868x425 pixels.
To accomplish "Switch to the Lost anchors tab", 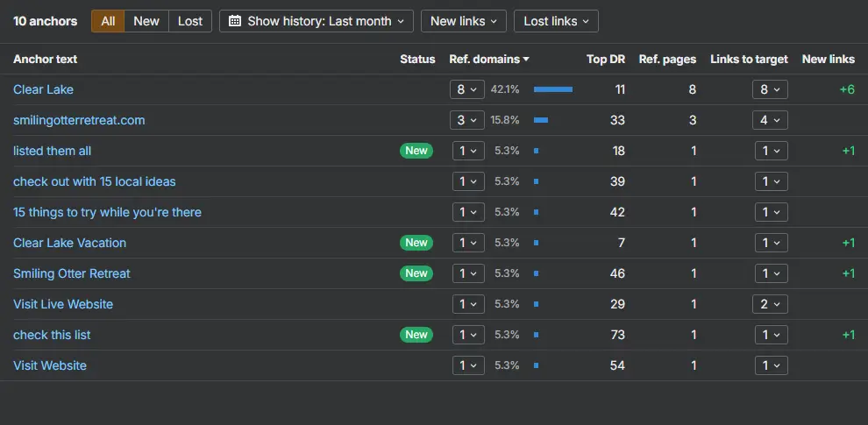I will [x=190, y=21].
